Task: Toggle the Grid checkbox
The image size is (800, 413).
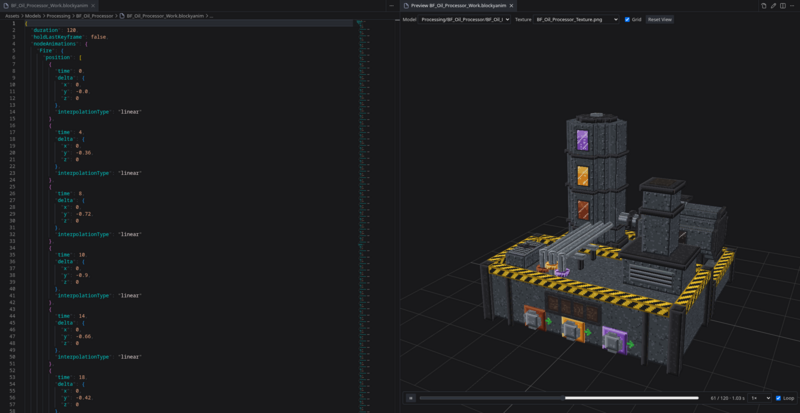Action: [627, 19]
